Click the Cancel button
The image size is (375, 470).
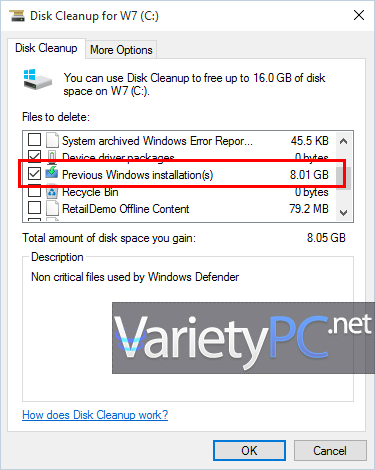330,451
